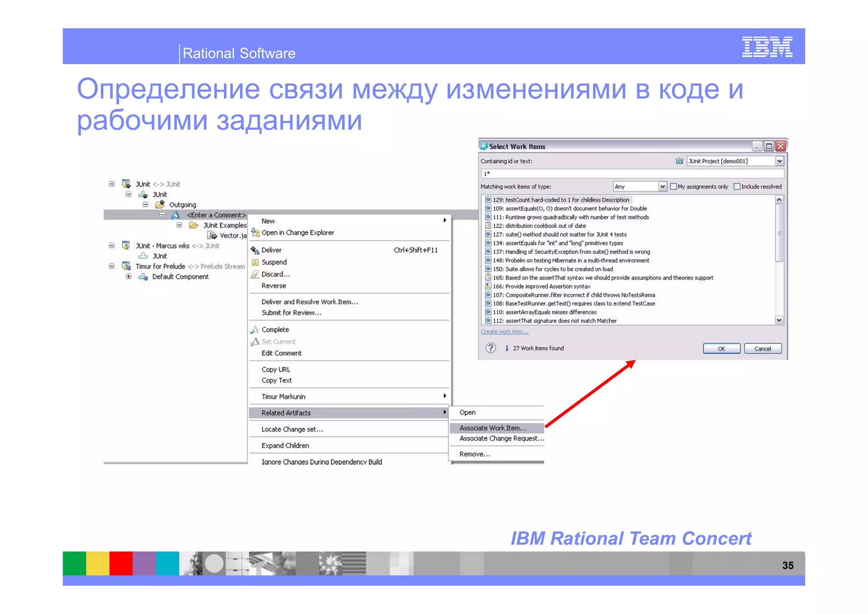This screenshot has width=868, height=614.
Task: Choose Submit for Review...
Action: [350, 313]
